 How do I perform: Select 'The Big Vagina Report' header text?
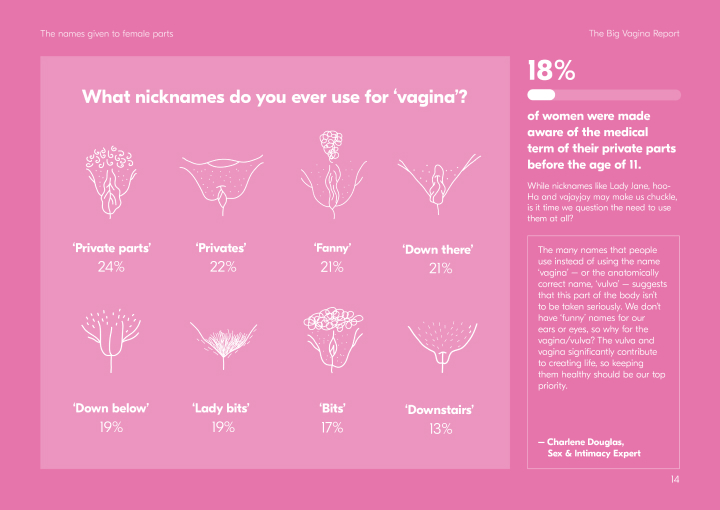pos(634,34)
